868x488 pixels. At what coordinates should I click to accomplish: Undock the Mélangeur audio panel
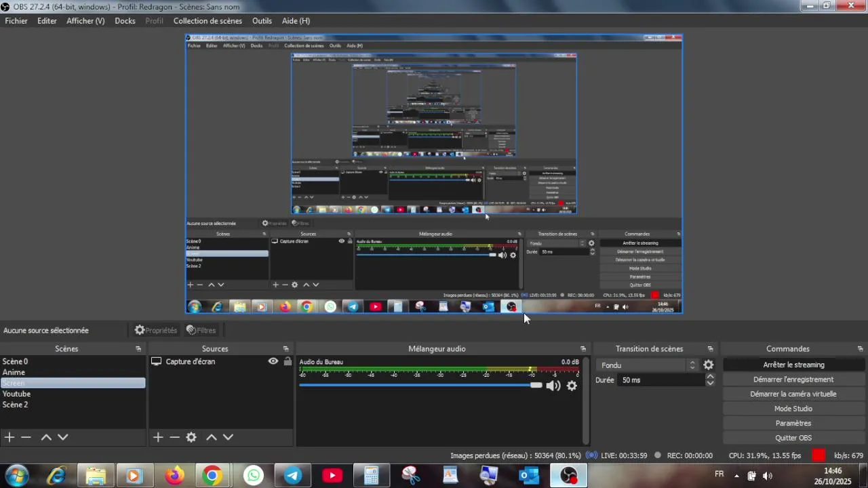point(583,349)
